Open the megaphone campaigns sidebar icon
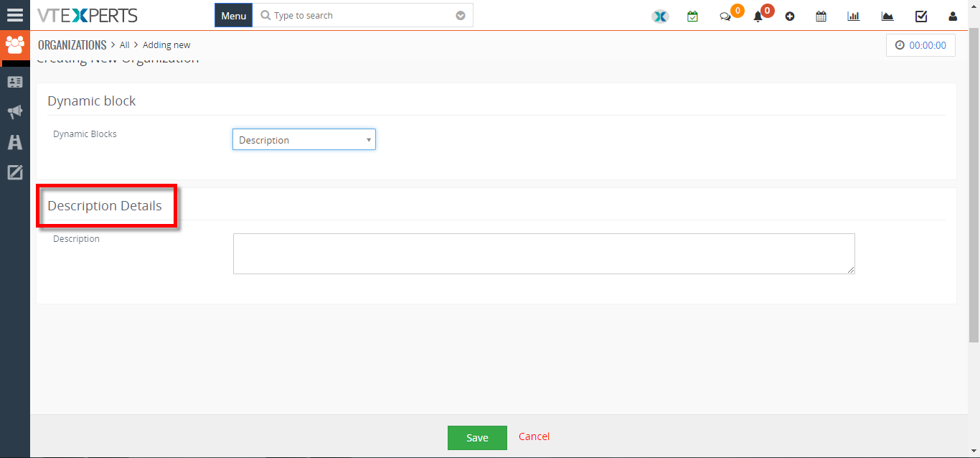The height and width of the screenshot is (458, 980). pyautogui.click(x=14, y=112)
